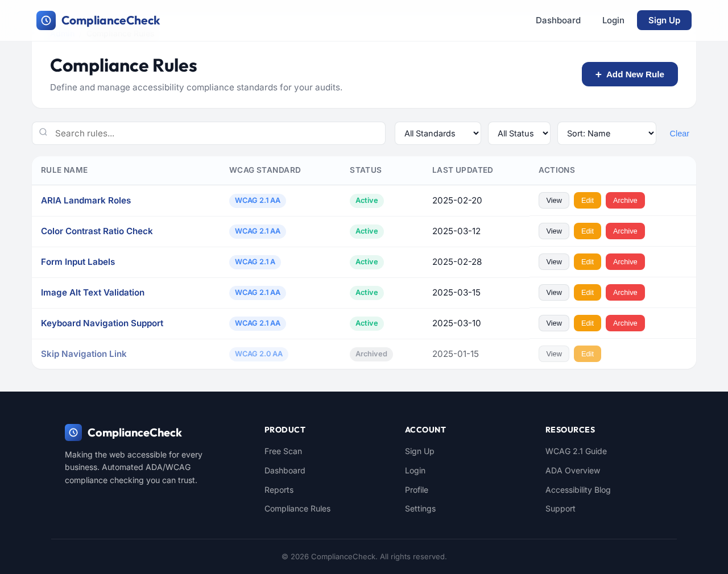Focus the Search rules input field
The image size is (728, 574).
click(209, 134)
